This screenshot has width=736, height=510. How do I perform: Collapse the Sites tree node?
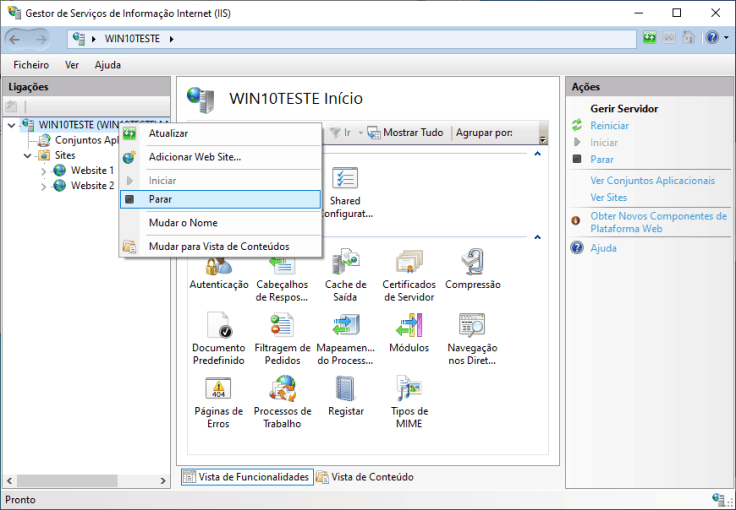pos(27,156)
